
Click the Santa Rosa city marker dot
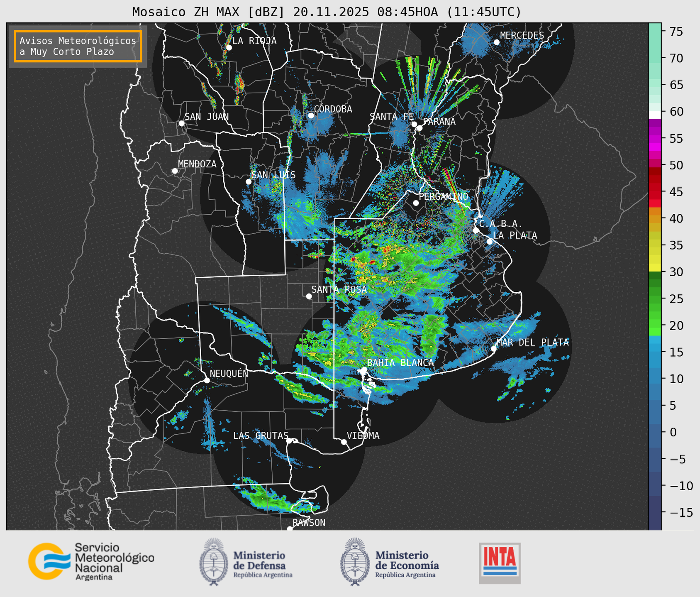[309, 296]
